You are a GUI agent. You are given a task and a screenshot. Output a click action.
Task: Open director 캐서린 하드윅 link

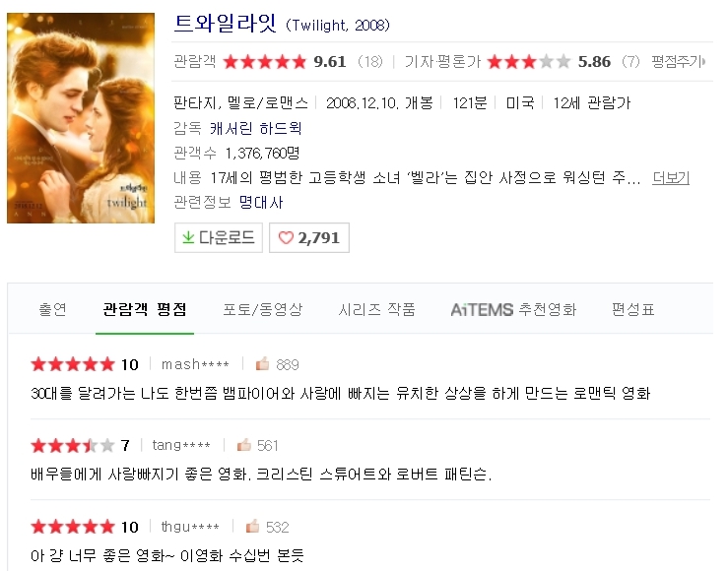click(256, 128)
